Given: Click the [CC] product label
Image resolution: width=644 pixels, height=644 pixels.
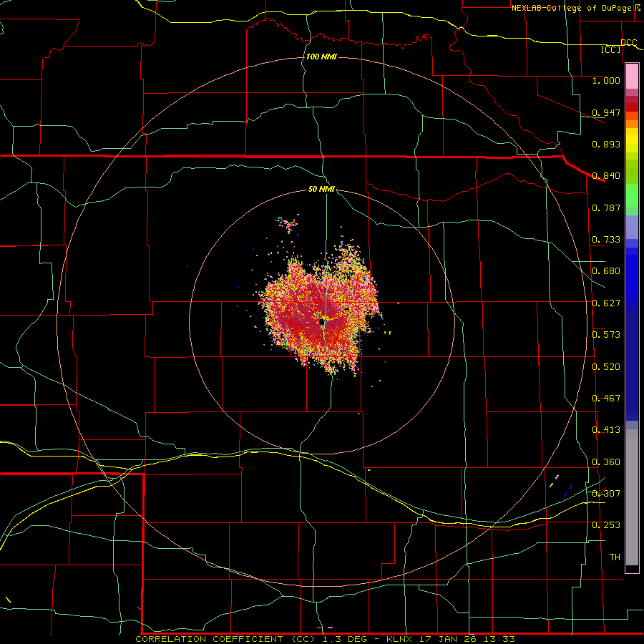Looking at the screenshot, I should pyautogui.click(x=611, y=50).
